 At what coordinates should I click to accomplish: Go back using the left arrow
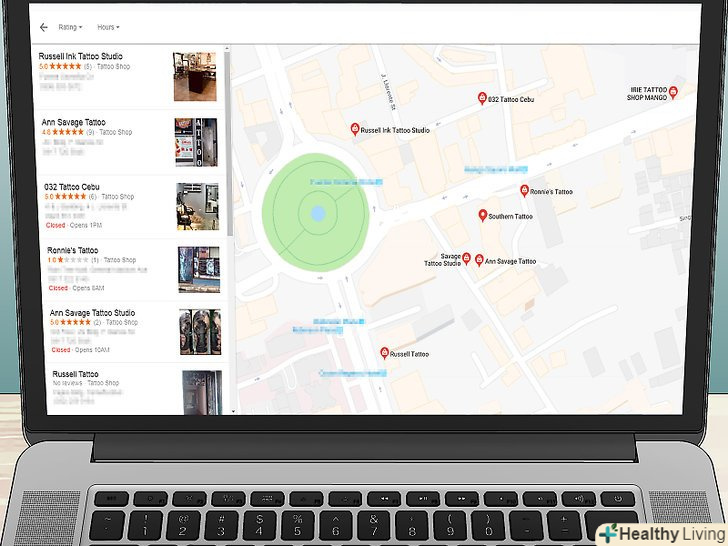point(44,27)
